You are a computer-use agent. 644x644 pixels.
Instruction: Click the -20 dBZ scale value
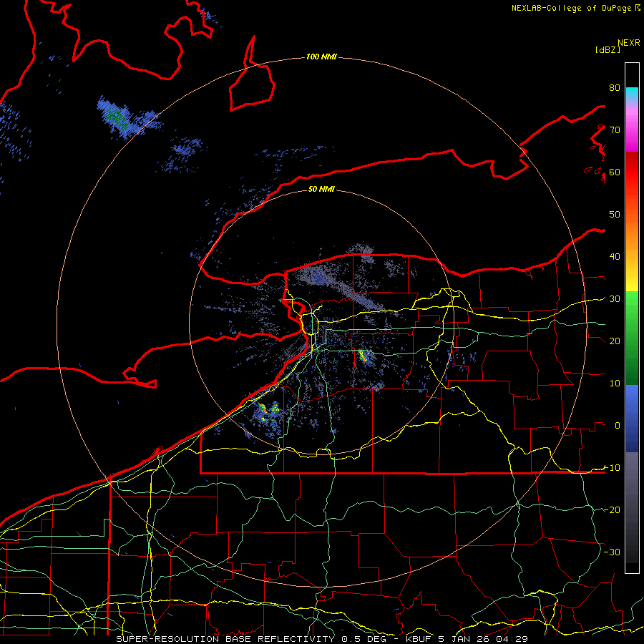(612, 509)
